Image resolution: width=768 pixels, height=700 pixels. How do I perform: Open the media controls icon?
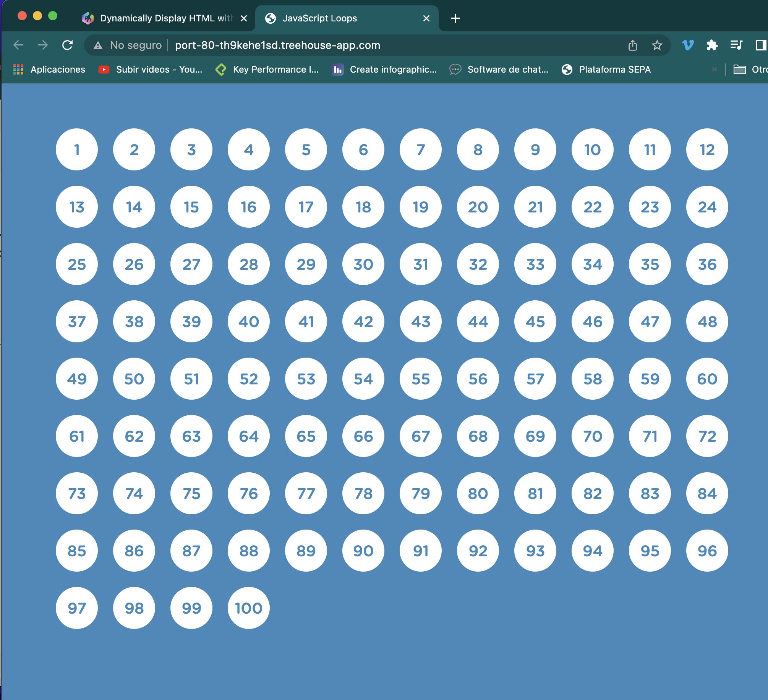[x=736, y=45]
